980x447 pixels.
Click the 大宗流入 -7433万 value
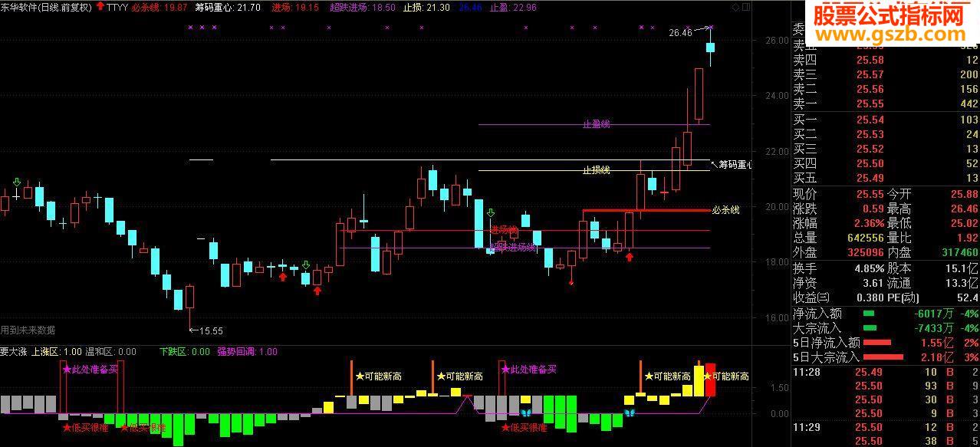pos(933,328)
